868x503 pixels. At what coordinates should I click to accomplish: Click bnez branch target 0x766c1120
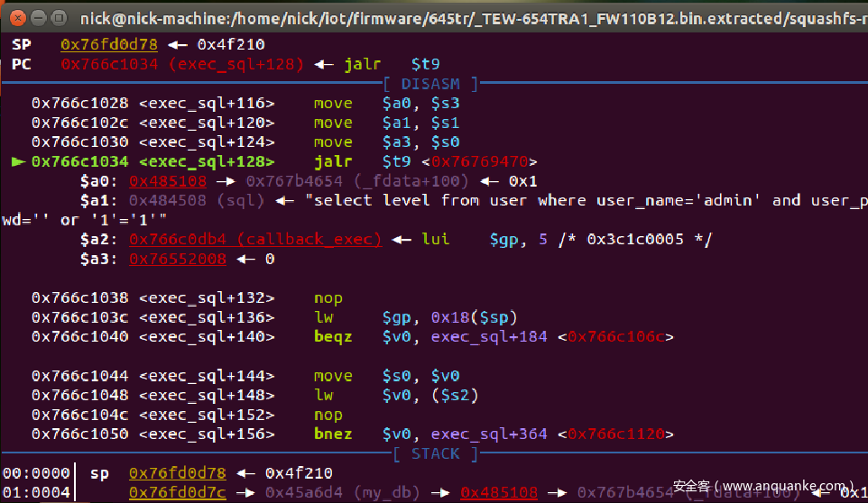(x=616, y=434)
